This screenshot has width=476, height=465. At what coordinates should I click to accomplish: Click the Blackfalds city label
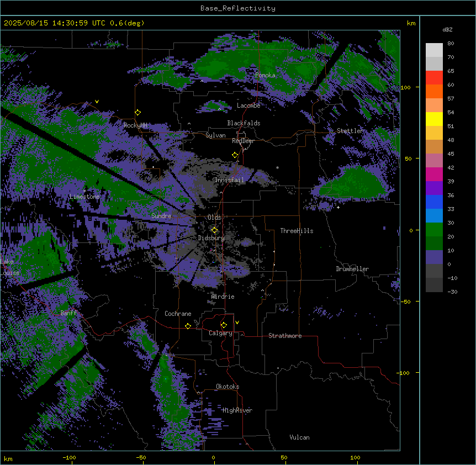244,123
